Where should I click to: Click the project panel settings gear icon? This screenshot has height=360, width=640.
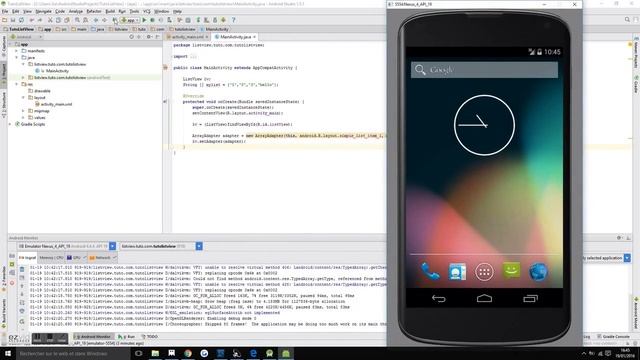[149, 37]
